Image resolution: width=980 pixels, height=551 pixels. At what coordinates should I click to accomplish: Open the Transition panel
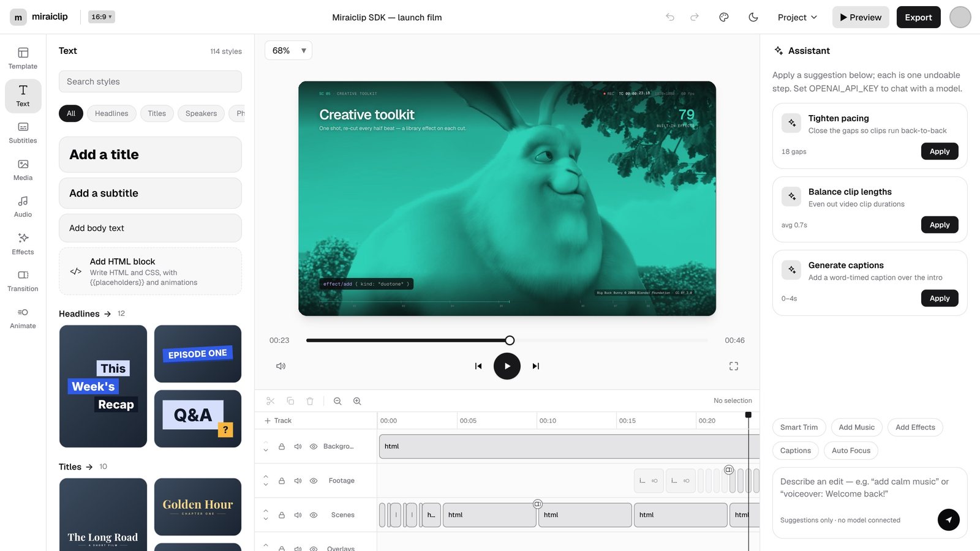click(23, 280)
